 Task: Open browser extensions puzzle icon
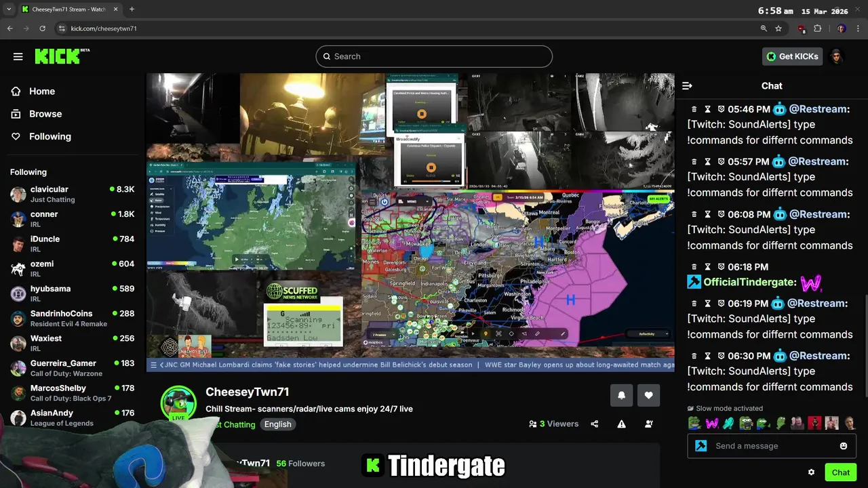[x=817, y=28]
